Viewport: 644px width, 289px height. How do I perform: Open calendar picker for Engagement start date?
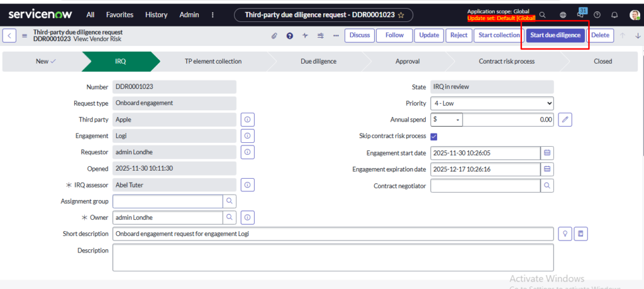tap(547, 153)
